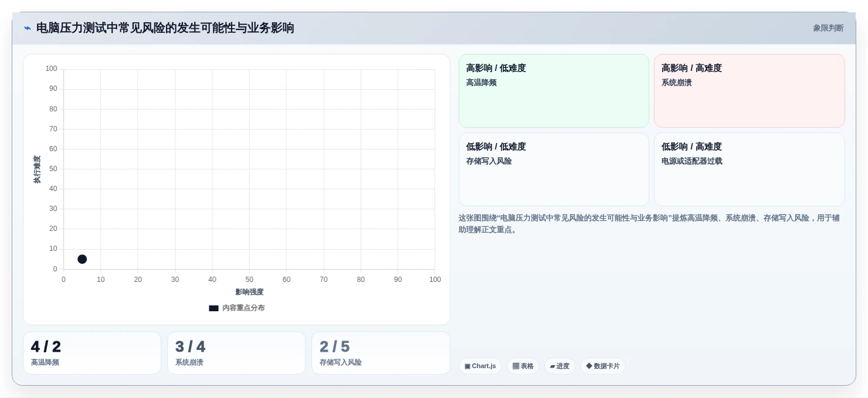Screen dimensions: 868x398
Task: Select the 低影响 / 高难度 quadrant heading
Action: (x=691, y=147)
